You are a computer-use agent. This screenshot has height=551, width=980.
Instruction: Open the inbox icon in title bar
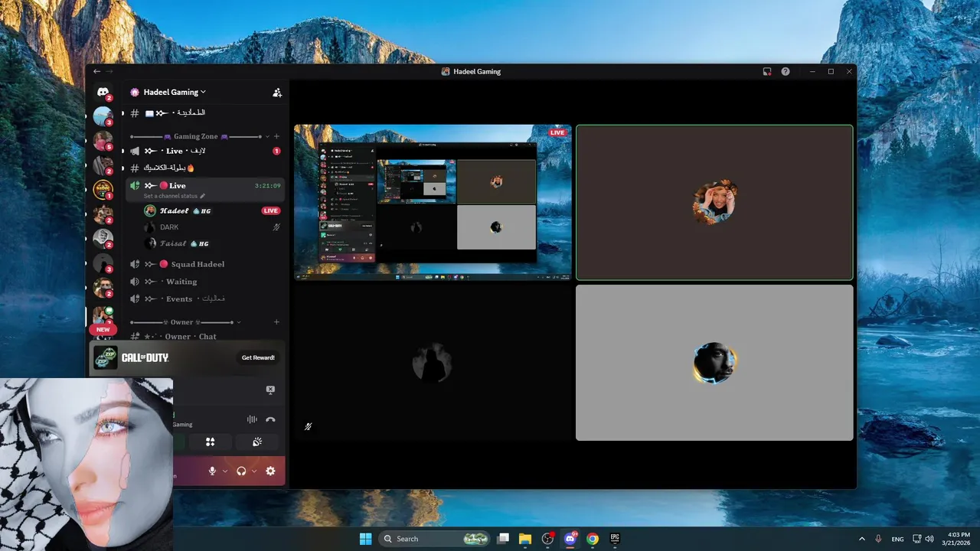(x=767, y=71)
